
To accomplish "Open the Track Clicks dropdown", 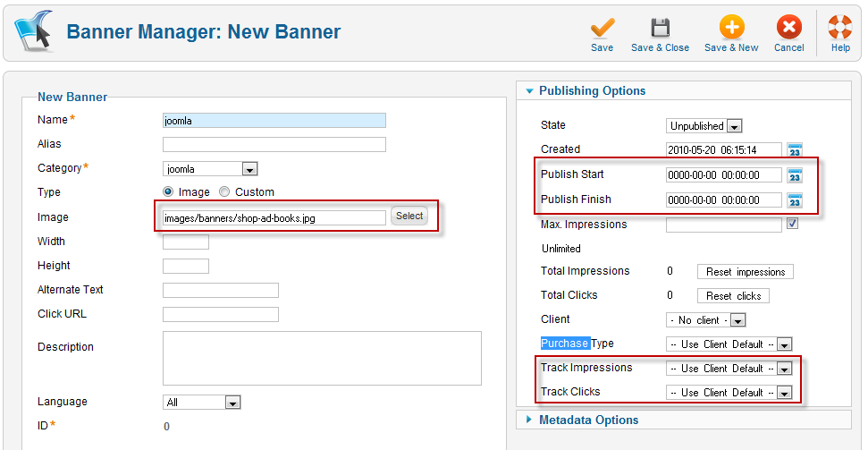I will pos(729,393).
